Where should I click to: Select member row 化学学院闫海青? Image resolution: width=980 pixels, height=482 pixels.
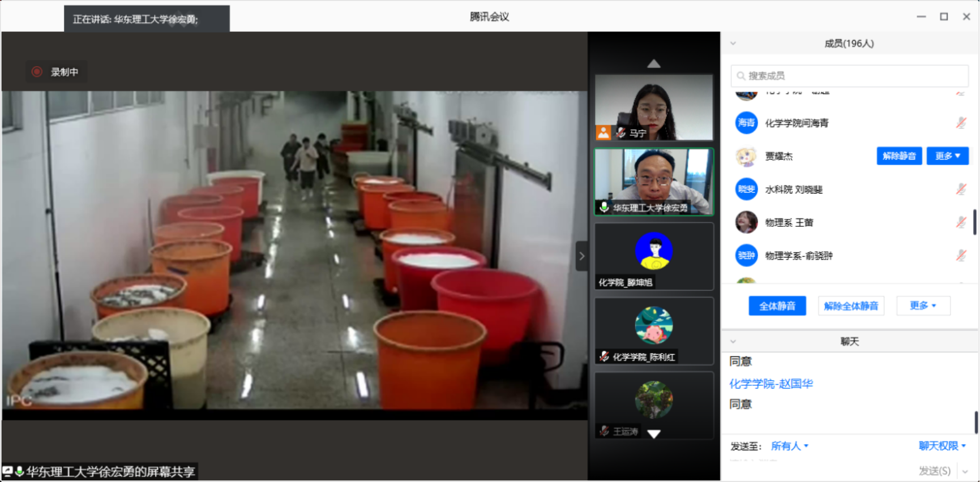coord(849,123)
